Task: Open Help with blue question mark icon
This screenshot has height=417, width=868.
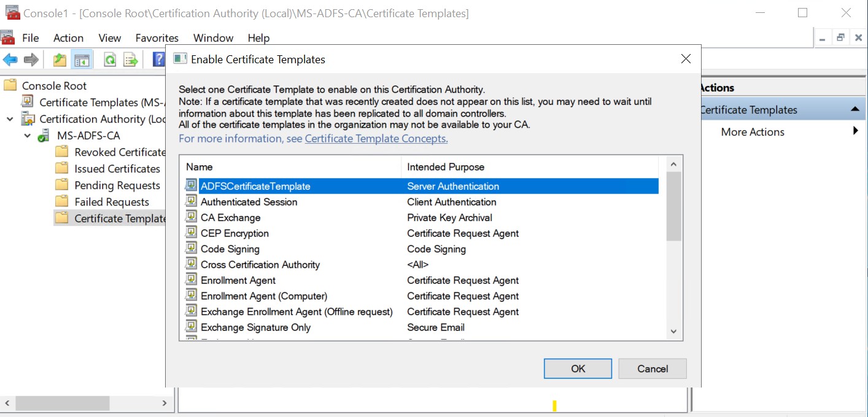Action: (x=158, y=60)
